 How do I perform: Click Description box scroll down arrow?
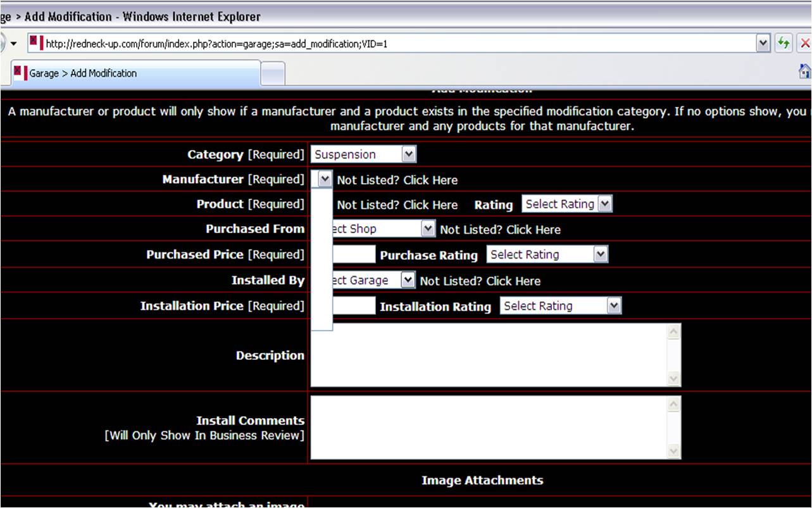(674, 379)
